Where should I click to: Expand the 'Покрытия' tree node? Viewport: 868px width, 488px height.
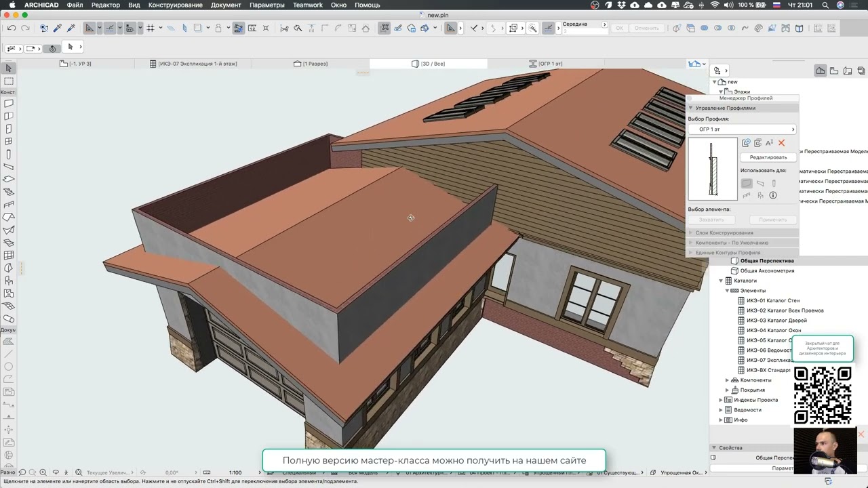tap(728, 390)
